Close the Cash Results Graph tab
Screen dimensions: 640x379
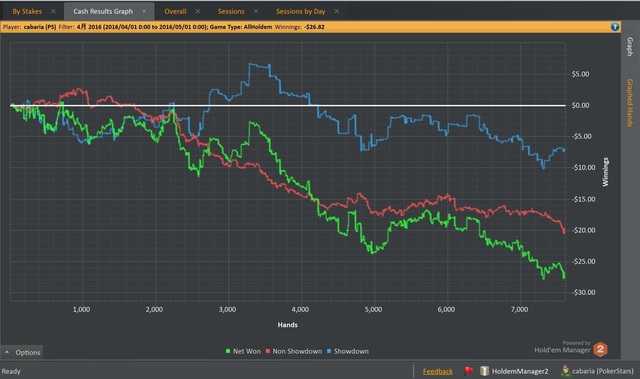point(144,11)
